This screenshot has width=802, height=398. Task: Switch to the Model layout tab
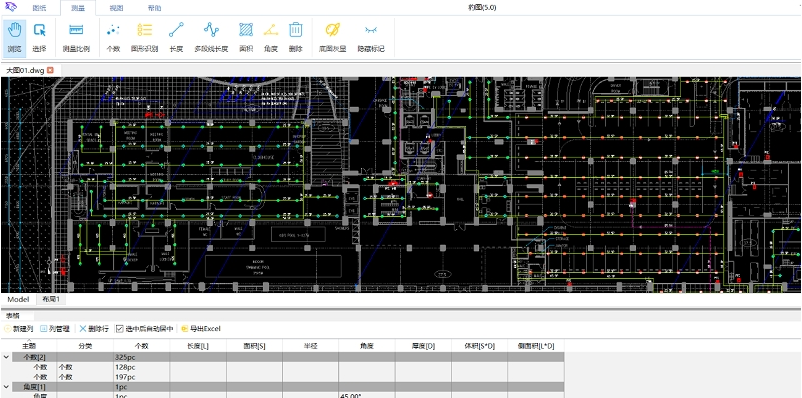tap(18, 299)
